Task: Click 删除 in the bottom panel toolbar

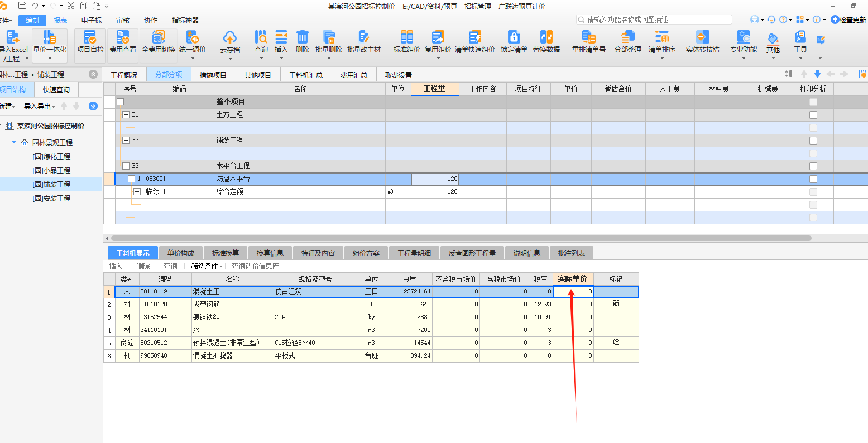Action: click(143, 267)
